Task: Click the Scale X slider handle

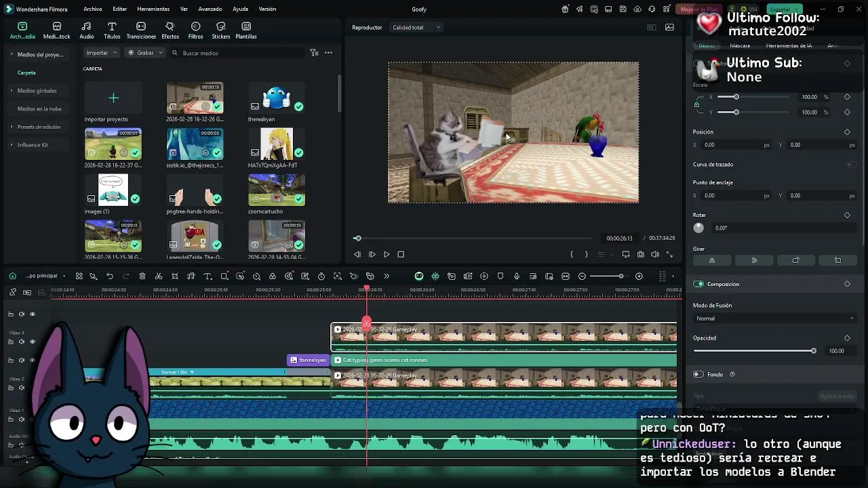Action: 736,97
